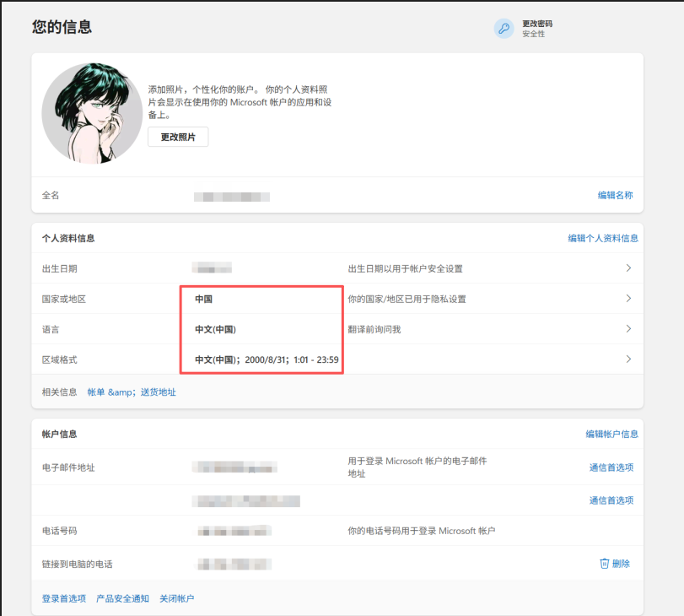Viewport: 684px width, 616px height.
Task: Open 通信首选项 in the 电子邮件地址 row
Action: pyautogui.click(x=611, y=467)
